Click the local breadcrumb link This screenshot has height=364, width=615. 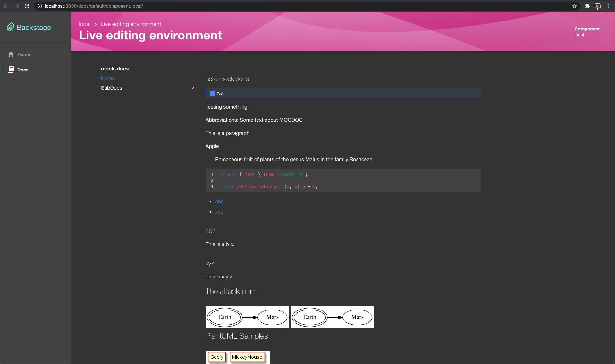point(85,24)
